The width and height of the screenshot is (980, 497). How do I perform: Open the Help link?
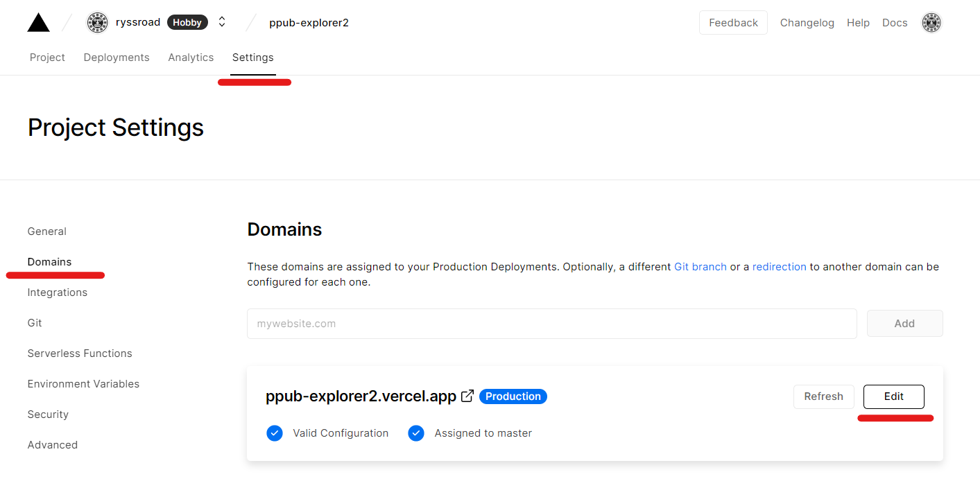coord(858,23)
